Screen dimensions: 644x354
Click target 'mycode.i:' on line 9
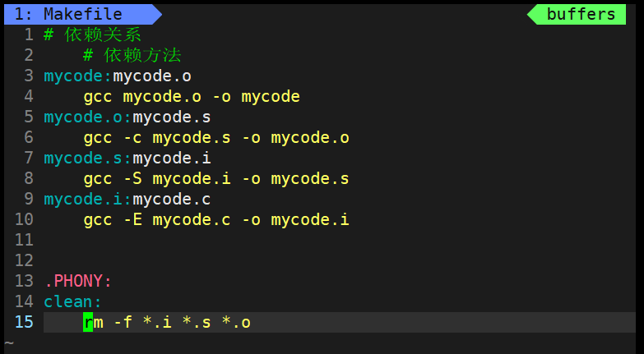pyautogui.click(x=88, y=200)
